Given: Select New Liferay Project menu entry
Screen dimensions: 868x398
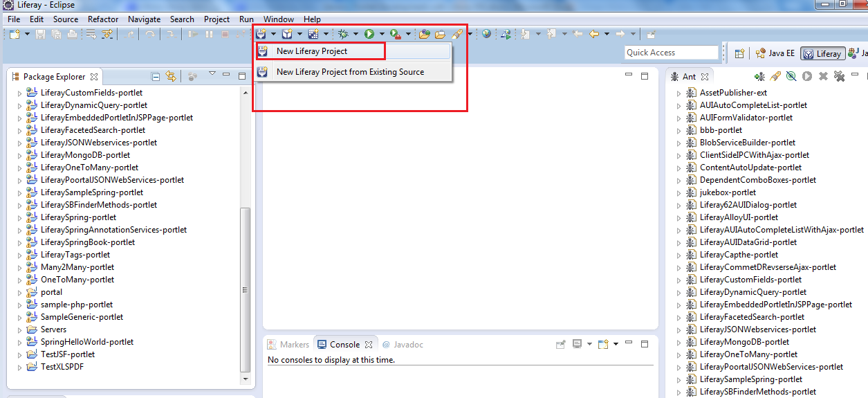Looking at the screenshot, I should 353,51.
